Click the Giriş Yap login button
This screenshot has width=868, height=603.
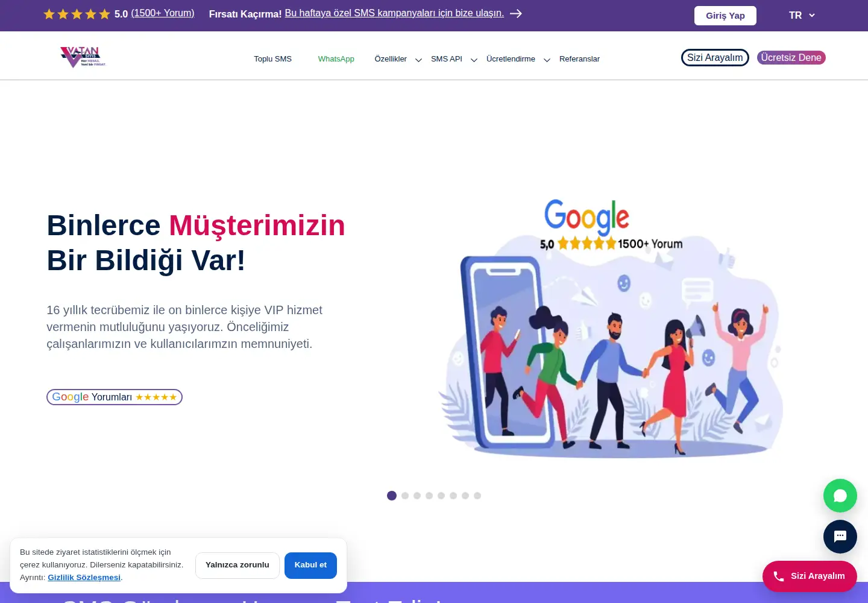pyautogui.click(x=725, y=16)
